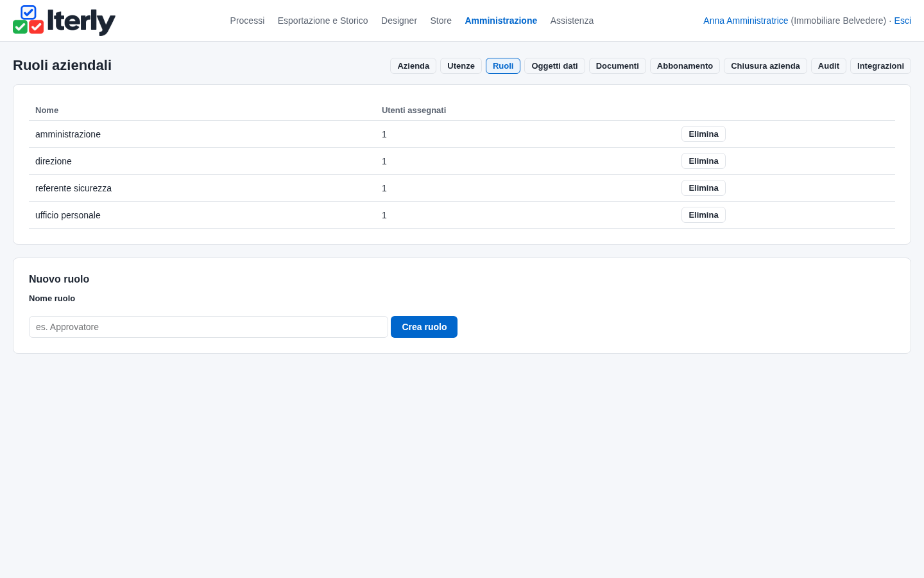Switch to the Azienda tab
The width and height of the screenshot is (924, 578).
[413, 66]
